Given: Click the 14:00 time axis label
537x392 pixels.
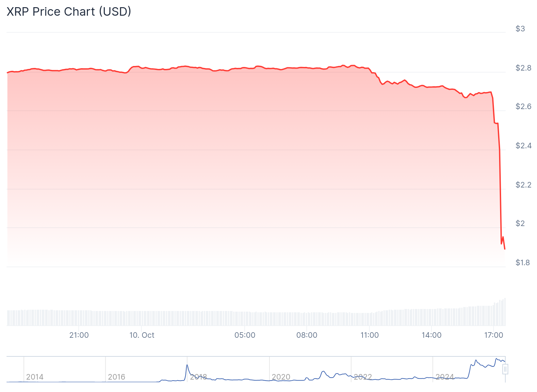Looking at the screenshot, I should [431, 335].
